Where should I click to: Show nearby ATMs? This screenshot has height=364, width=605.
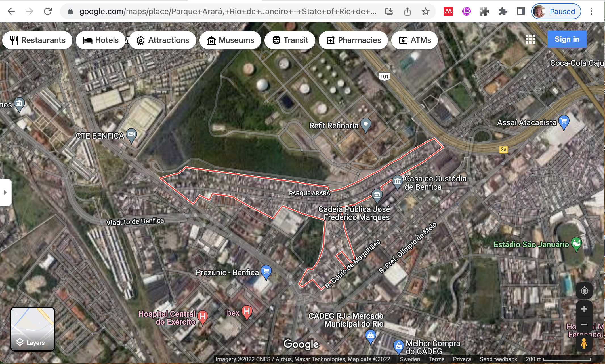[x=415, y=40]
